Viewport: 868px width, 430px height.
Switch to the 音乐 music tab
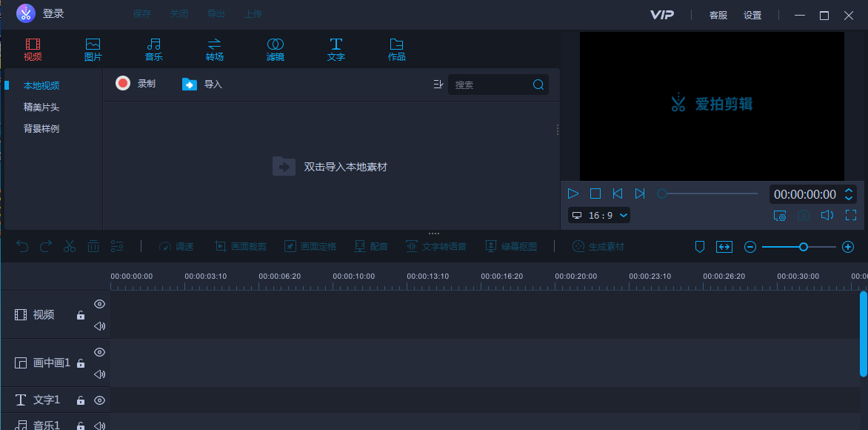[153, 49]
